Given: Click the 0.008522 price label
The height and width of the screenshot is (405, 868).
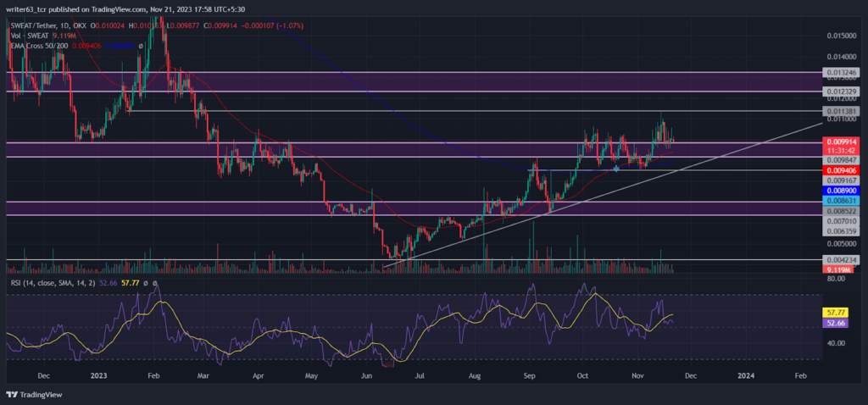Looking at the screenshot, I should coord(841,211).
